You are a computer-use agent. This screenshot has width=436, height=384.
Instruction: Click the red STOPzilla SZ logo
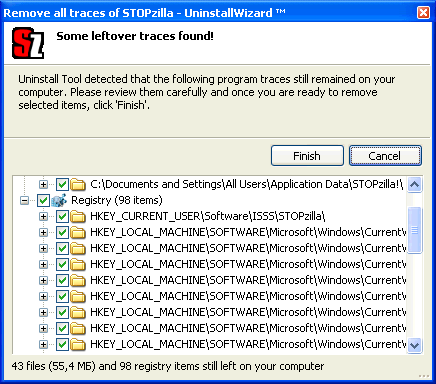pyautogui.click(x=28, y=43)
